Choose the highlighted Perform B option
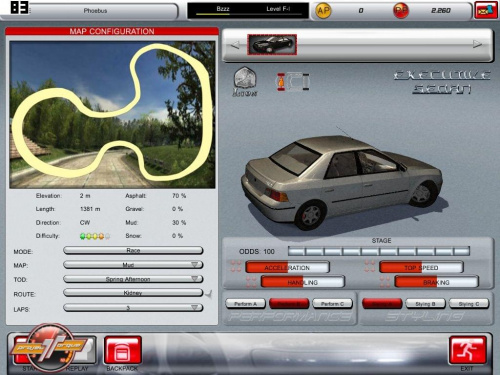500x375 pixels. coord(289,304)
